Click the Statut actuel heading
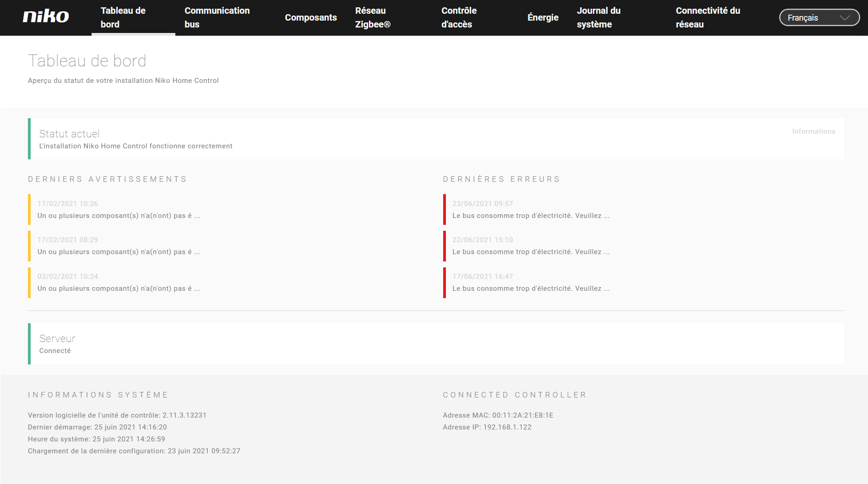This screenshot has width=868, height=484. click(x=69, y=134)
